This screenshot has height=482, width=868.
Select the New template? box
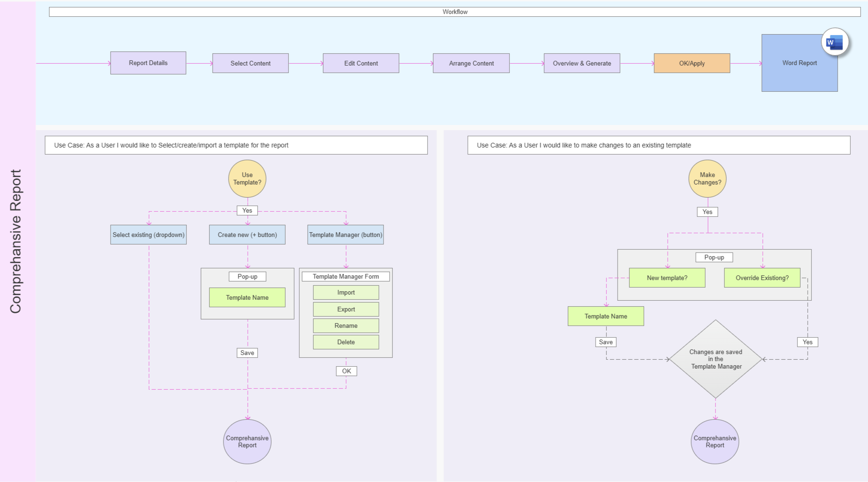pos(667,278)
